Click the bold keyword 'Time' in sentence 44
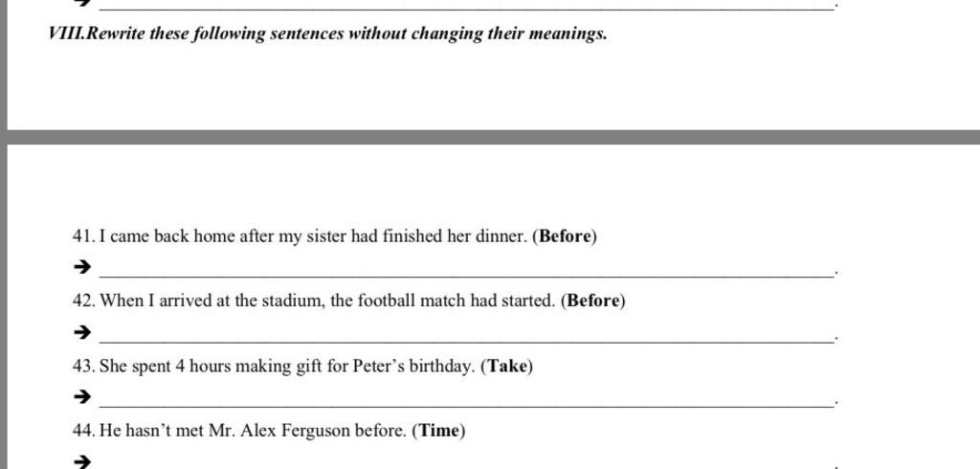This screenshot has width=980, height=469. pos(438,430)
